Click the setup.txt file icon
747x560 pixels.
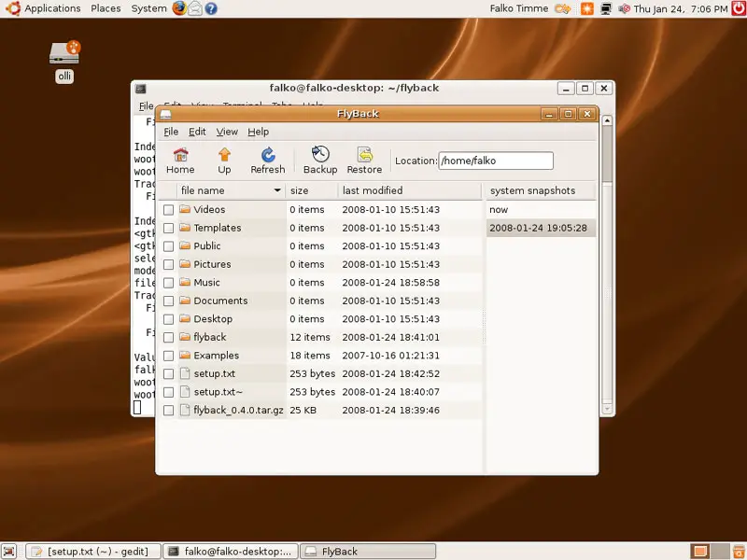point(185,373)
